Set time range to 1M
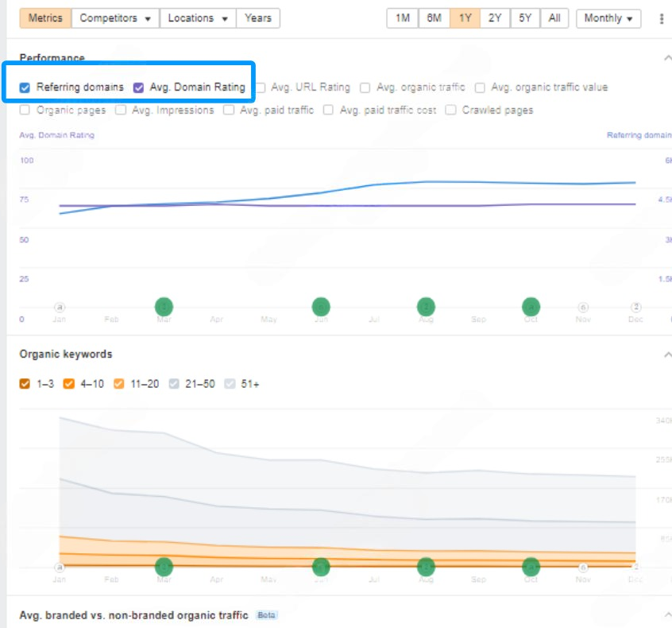This screenshot has height=628, width=672. [x=403, y=18]
